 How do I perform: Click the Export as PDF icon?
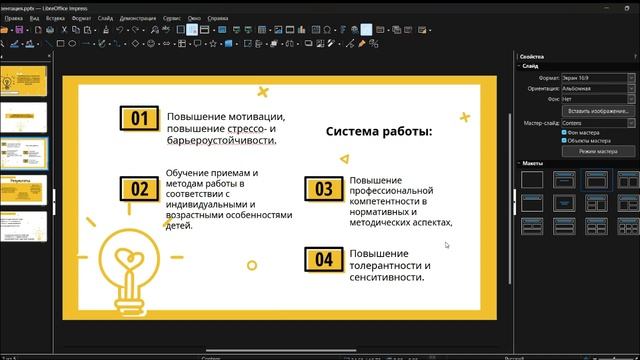coord(38,30)
